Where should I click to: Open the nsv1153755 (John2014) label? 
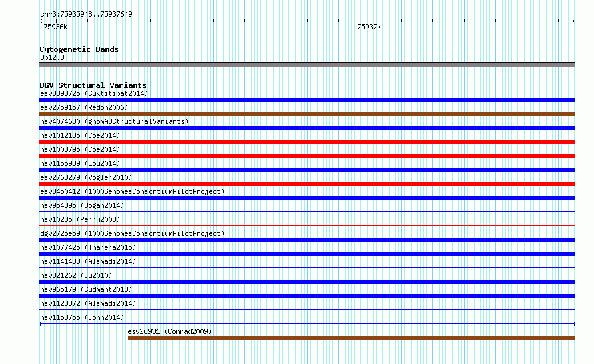(x=82, y=317)
